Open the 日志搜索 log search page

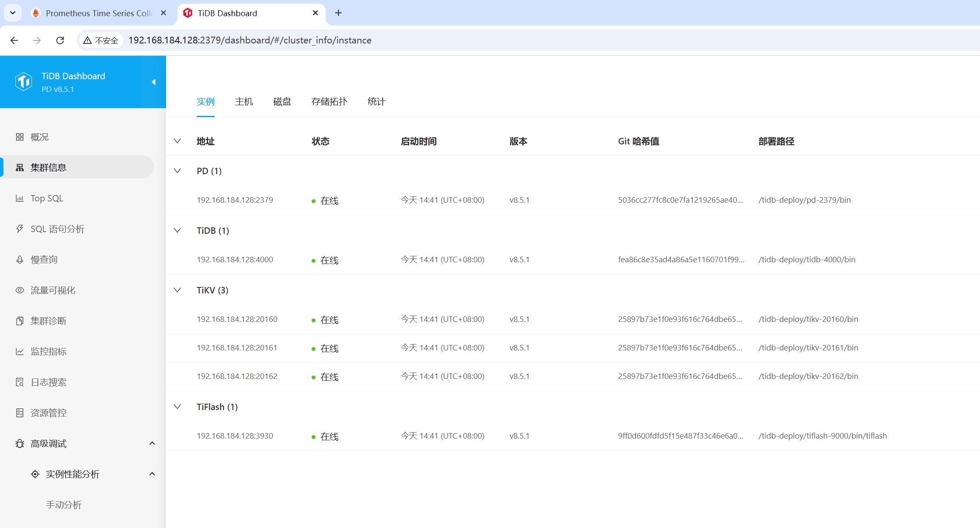coord(48,382)
